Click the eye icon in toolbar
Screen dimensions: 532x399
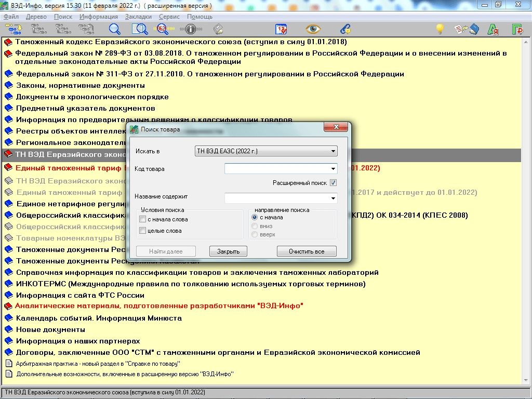click(313, 29)
